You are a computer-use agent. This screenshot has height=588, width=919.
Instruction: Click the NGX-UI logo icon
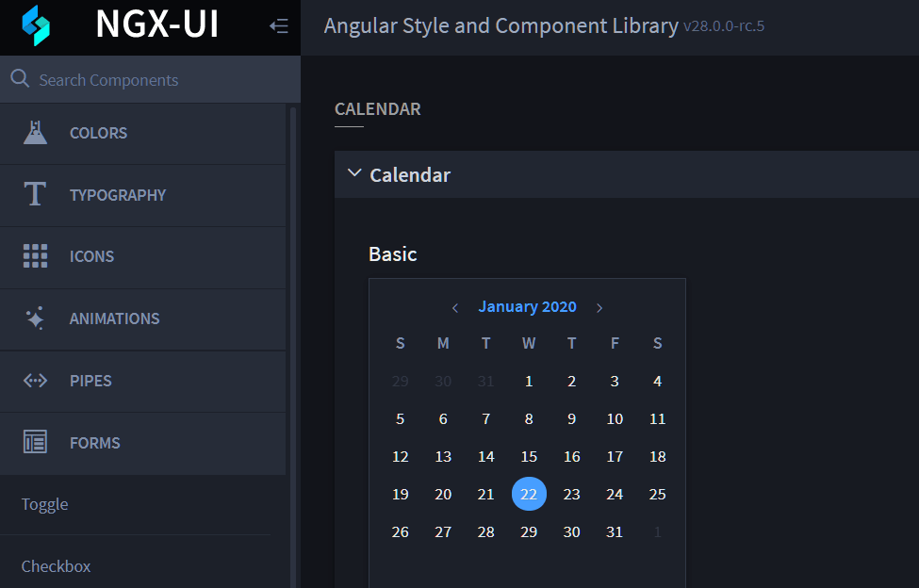pyautogui.click(x=35, y=25)
